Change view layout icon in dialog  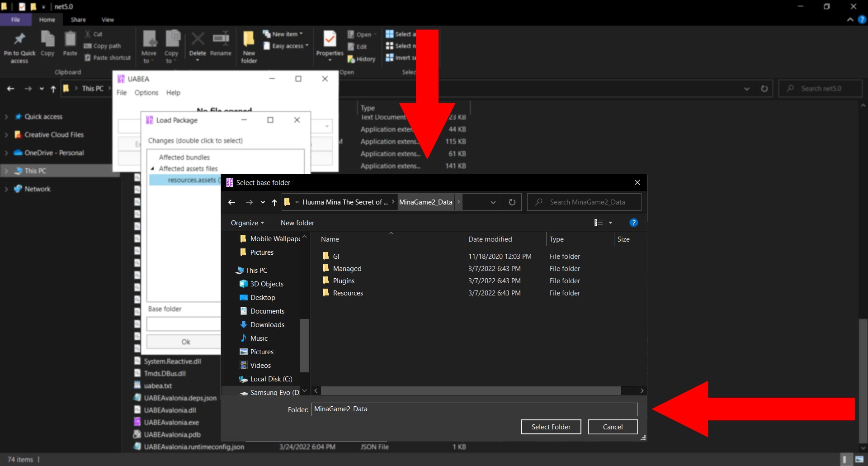point(598,223)
